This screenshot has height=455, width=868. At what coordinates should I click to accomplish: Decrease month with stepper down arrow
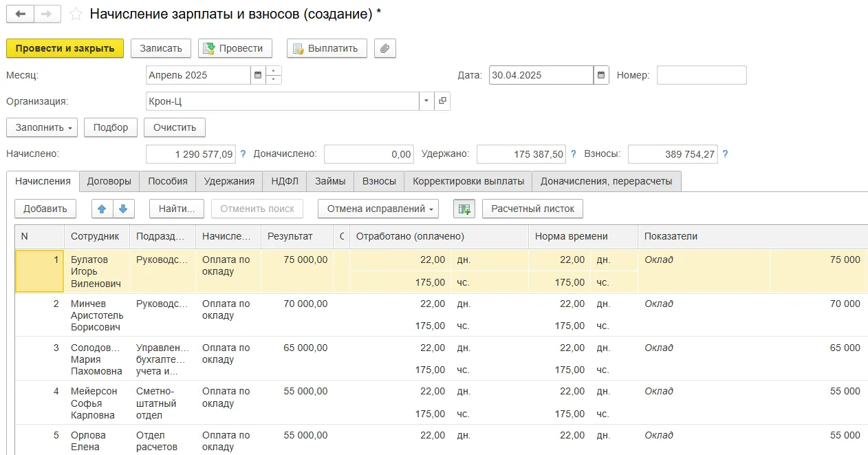pos(274,80)
